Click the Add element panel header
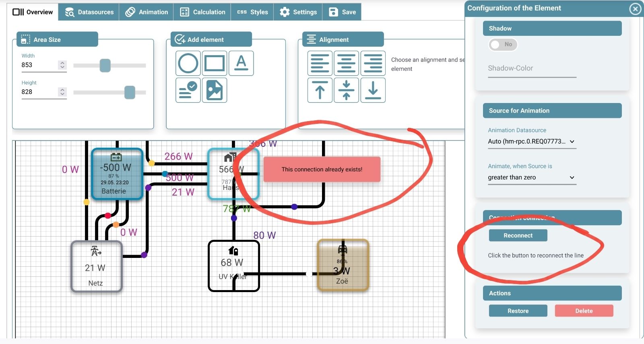This screenshot has height=344, width=644. [211, 39]
